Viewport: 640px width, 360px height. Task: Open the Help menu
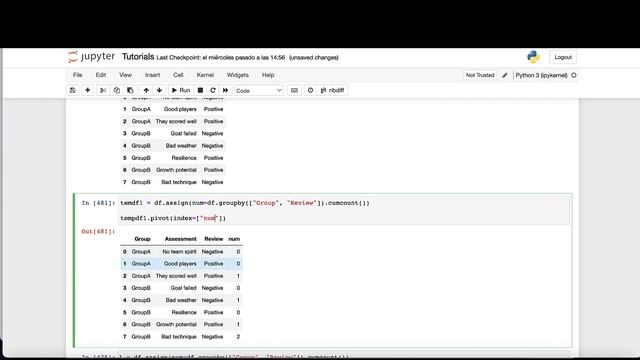pyautogui.click(x=268, y=75)
